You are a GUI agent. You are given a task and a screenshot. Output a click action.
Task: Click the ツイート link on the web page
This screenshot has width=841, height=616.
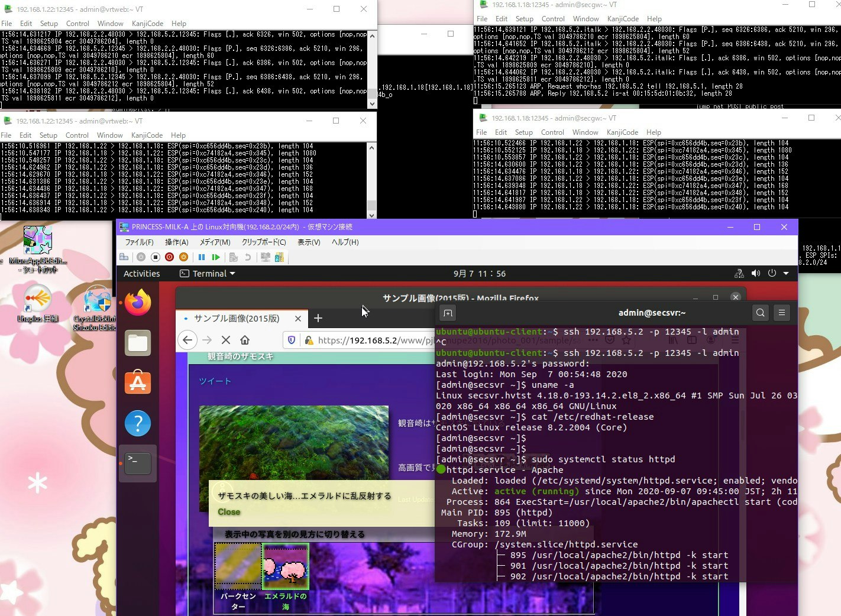coord(215,381)
